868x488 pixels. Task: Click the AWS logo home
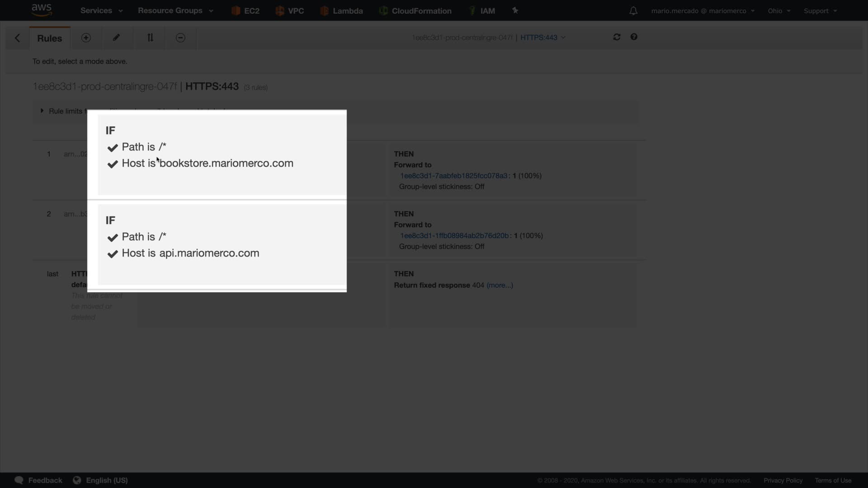[x=42, y=10]
